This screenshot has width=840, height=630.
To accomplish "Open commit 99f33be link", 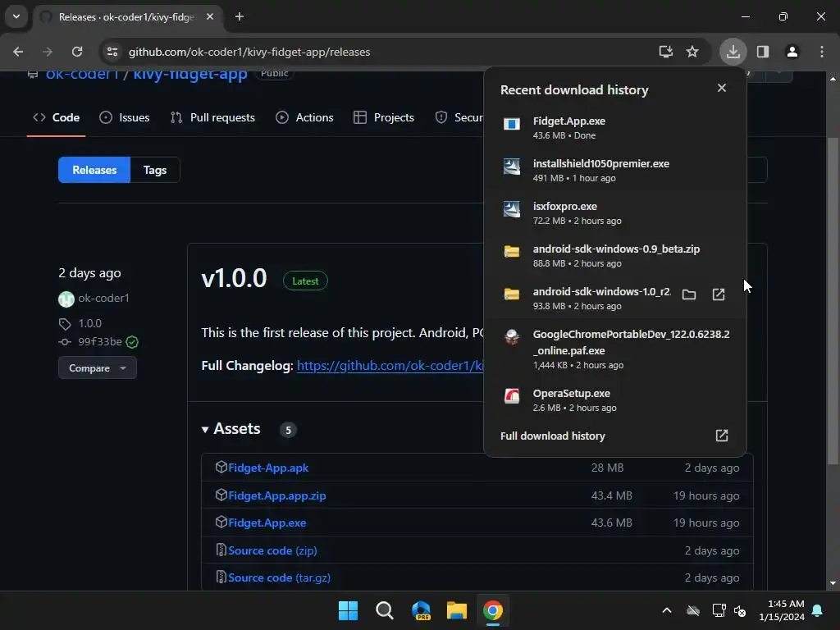I will click(x=99, y=342).
